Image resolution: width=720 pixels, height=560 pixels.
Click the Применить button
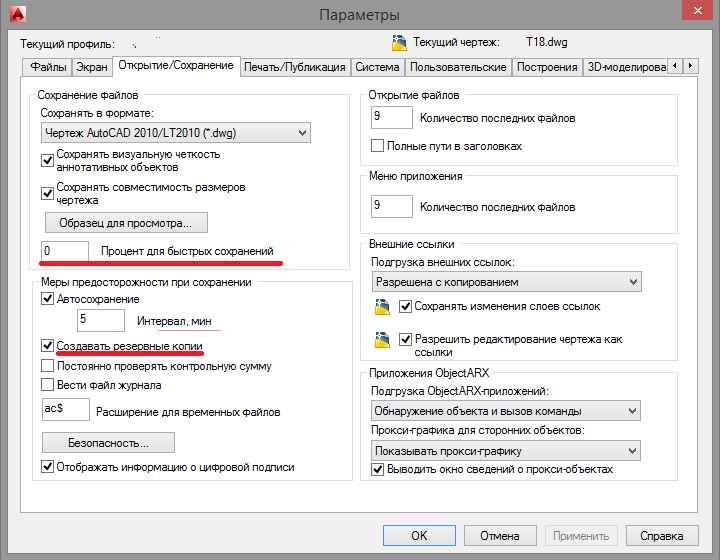point(581,535)
